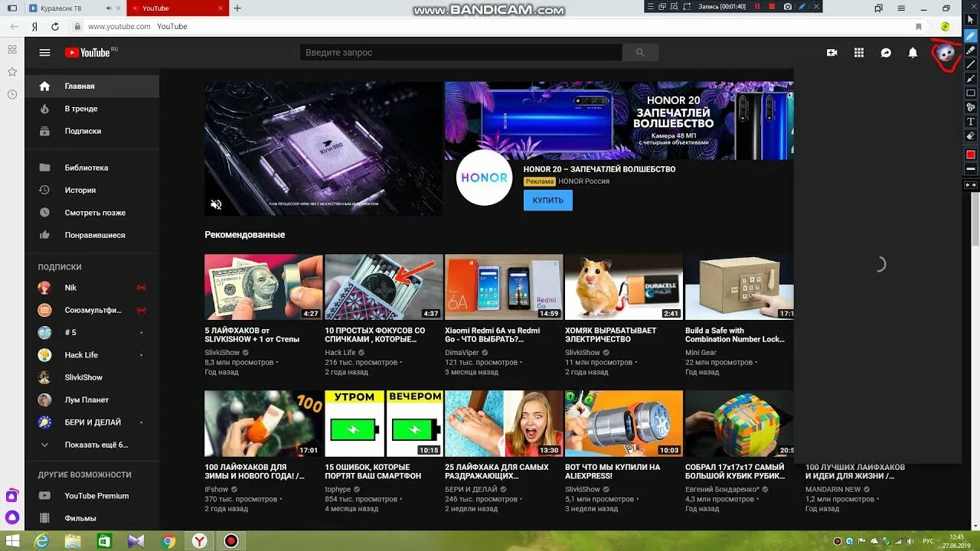Open Internet Explorer from taskbar
The image size is (980, 551).
pos(42,541)
